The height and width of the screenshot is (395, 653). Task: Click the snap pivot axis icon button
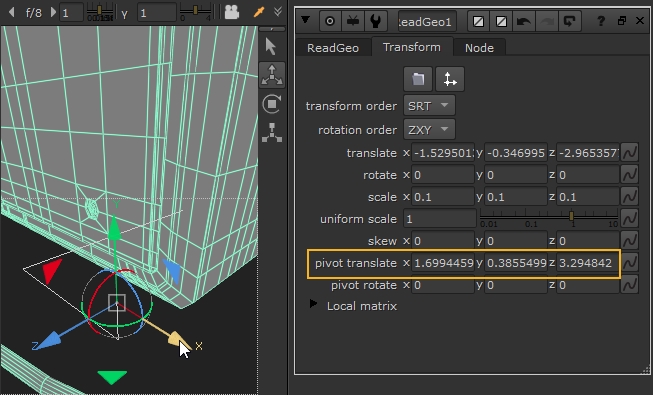tap(450, 79)
